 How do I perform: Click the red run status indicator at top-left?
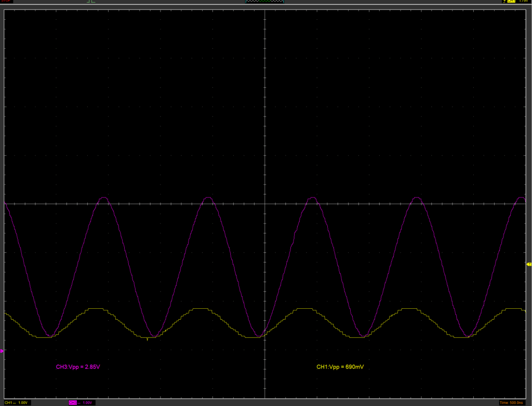[6, 2]
